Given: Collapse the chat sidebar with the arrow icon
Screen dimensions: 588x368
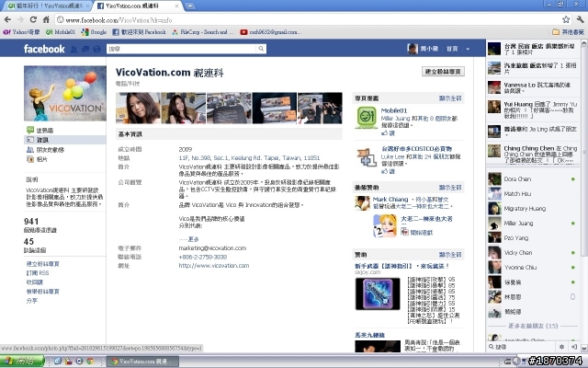Looking at the screenshot, I should pyautogui.click(x=573, y=347).
